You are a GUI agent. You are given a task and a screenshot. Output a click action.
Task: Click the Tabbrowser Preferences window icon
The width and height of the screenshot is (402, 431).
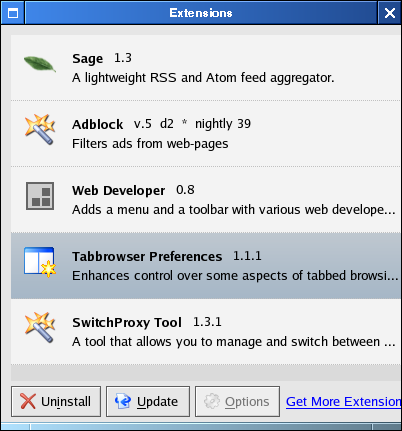click(40, 262)
